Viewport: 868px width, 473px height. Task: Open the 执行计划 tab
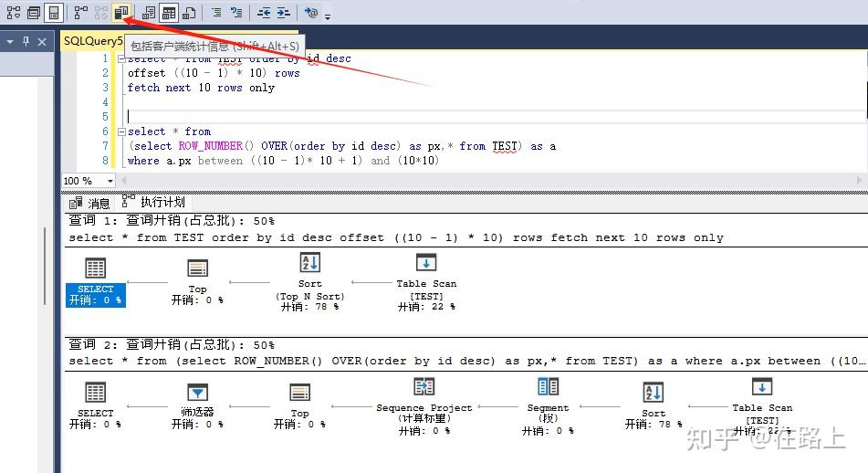click(x=154, y=202)
